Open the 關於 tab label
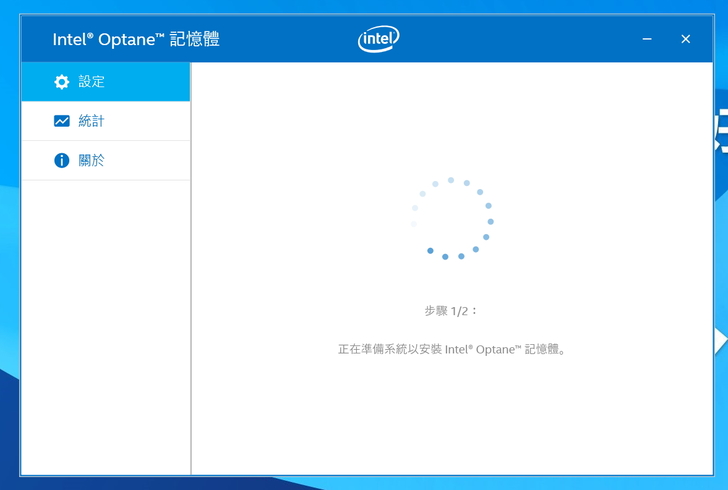The height and width of the screenshot is (490, 728). pos(91,160)
